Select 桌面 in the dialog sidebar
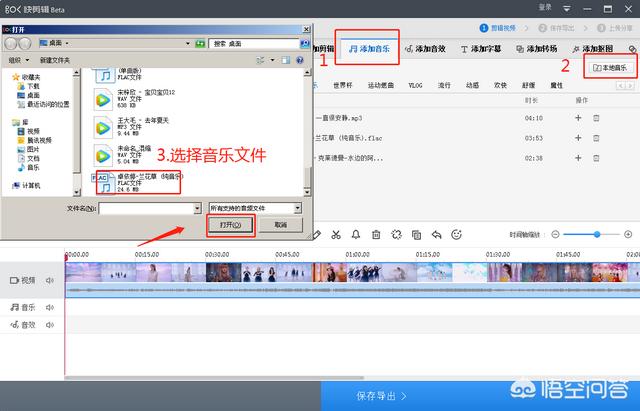This screenshot has width=640, height=411. (29, 95)
